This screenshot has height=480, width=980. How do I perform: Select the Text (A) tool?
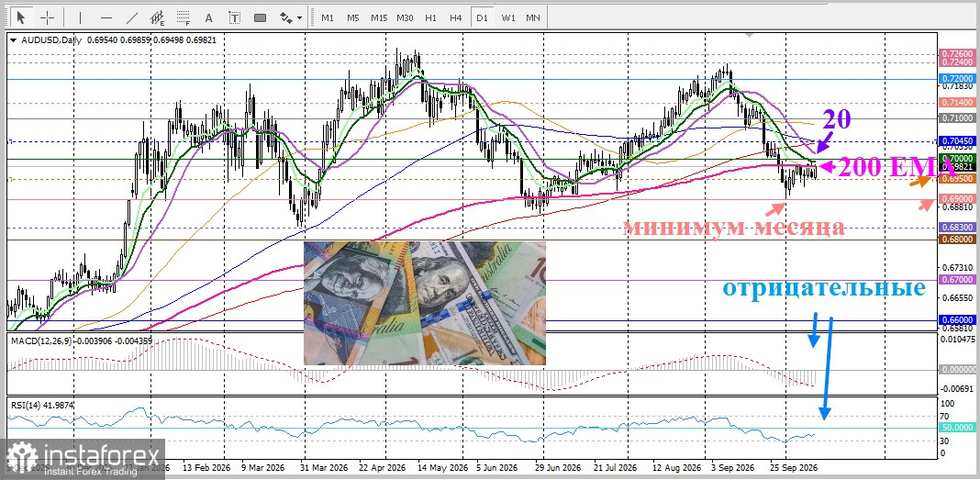(208, 17)
